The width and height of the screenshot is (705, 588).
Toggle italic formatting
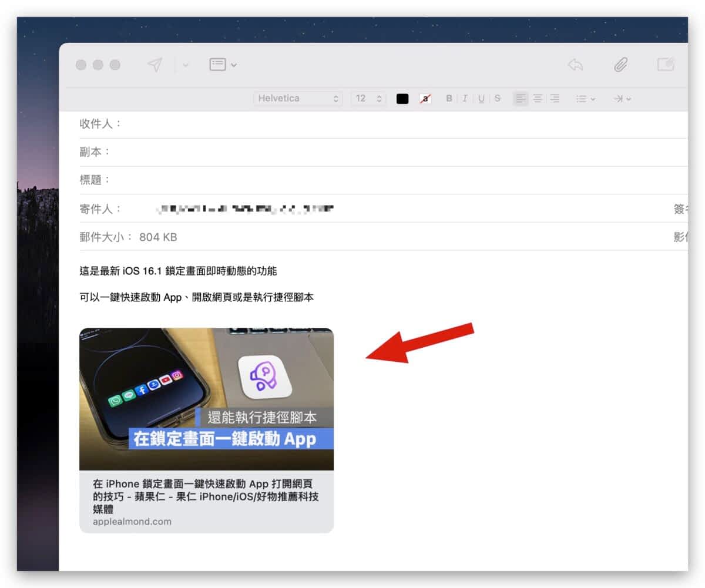(x=465, y=99)
